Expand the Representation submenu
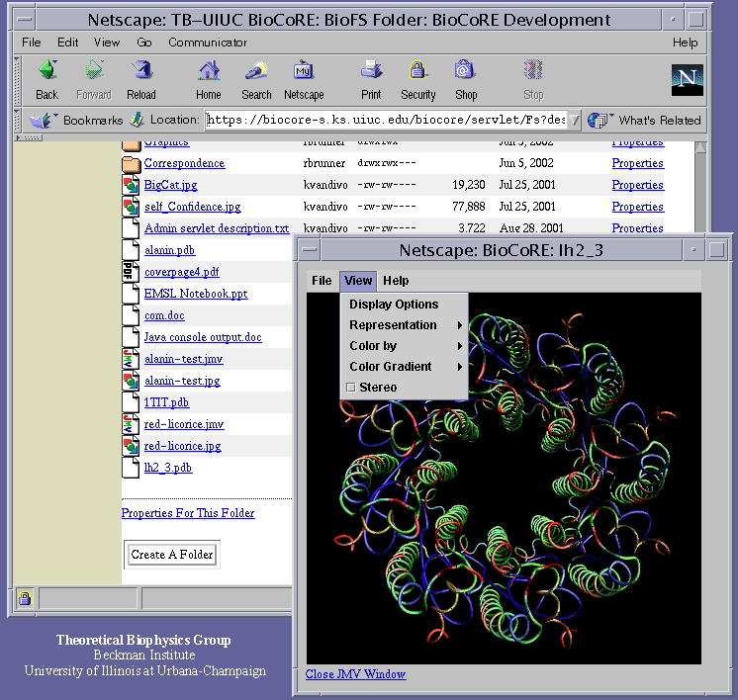This screenshot has width=738, height=700. point(404,325)
